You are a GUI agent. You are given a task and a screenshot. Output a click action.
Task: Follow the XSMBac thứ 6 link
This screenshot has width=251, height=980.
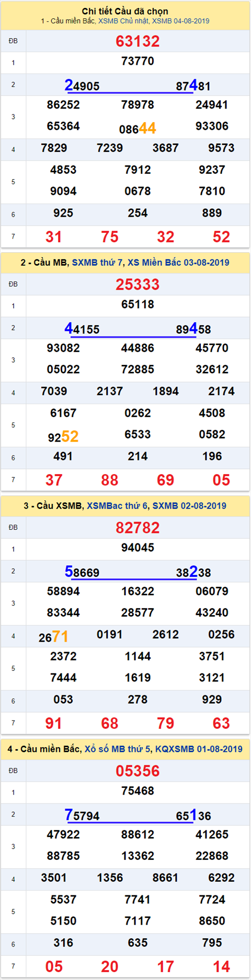click(x=117, y=505)
